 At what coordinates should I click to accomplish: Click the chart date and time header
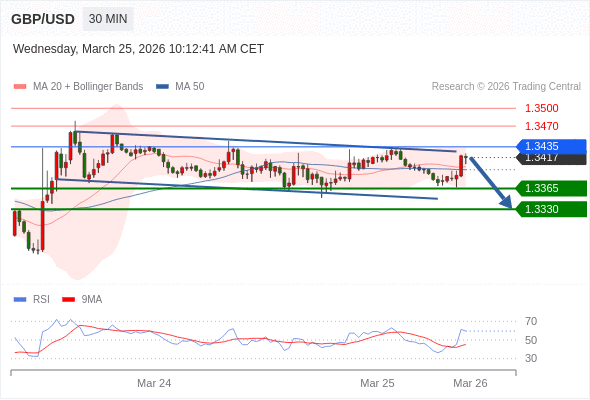pos(138,49)
